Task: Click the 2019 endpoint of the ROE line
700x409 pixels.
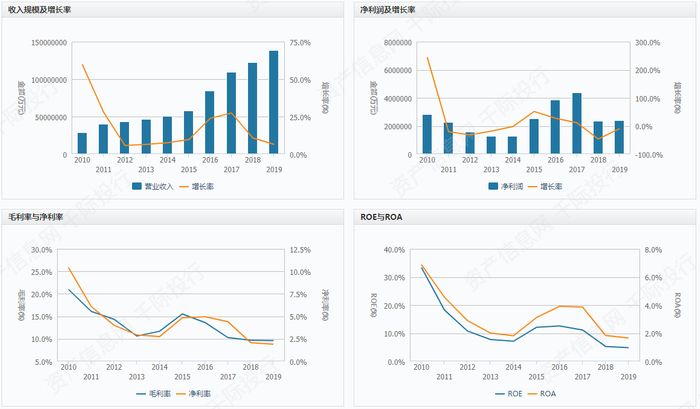Action: point(628,347)
